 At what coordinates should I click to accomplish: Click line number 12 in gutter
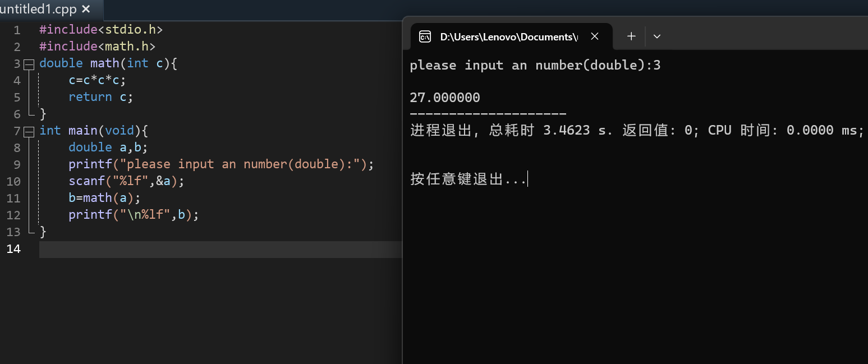tap(13, 215)
